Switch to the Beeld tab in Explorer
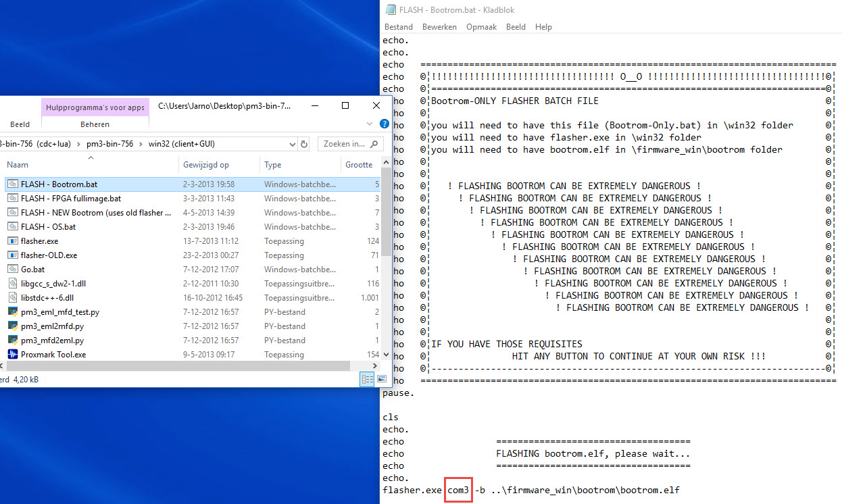This screenshot has width=842, height=504. (20, 124)
